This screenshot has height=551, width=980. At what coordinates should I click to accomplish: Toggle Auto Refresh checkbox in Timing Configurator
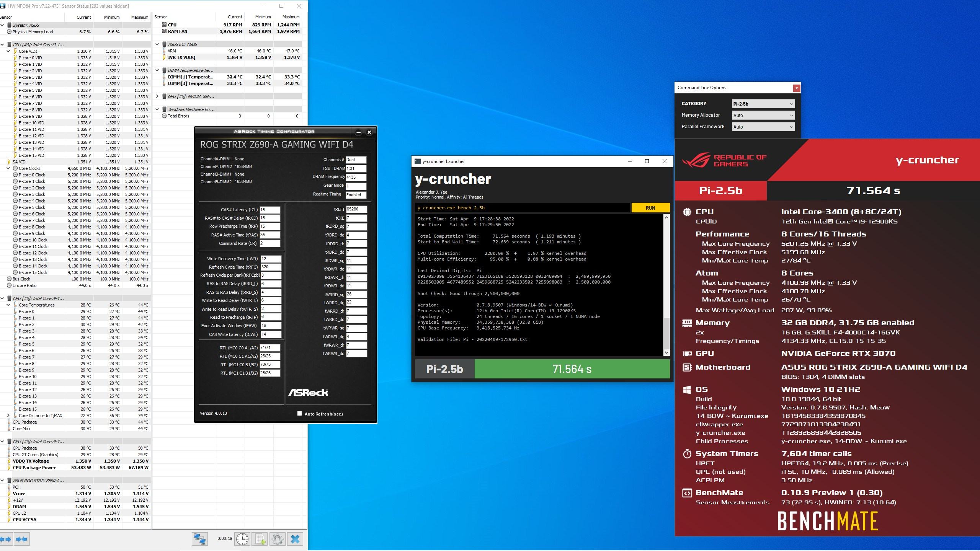point(300,414)
